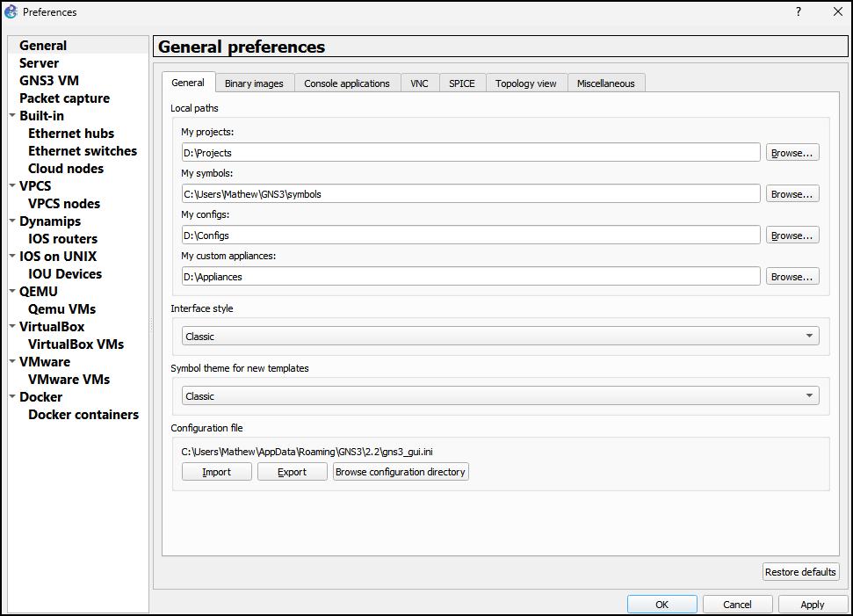This screenshot has height=616, width=853.
Task: Click Browse configuration directory button
Action: click(x=401, y=472)
